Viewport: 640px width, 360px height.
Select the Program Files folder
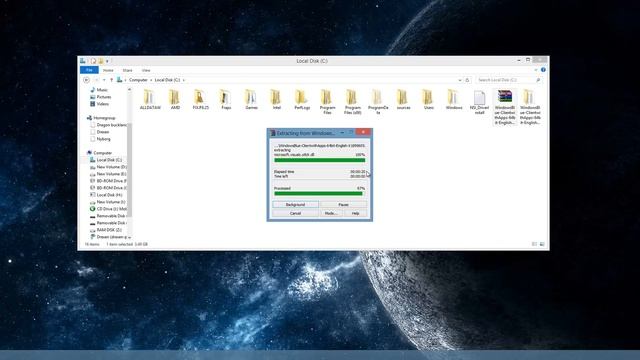[x=327, y=102]
